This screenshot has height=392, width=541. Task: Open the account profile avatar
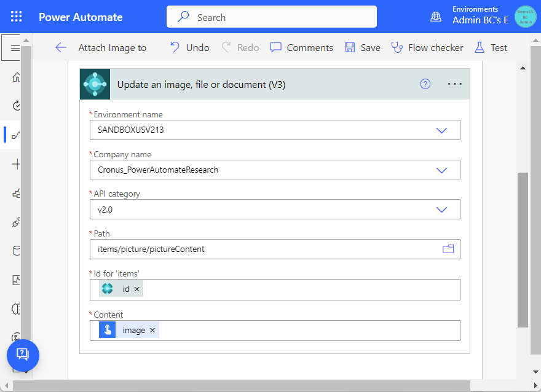pos(525,17)
